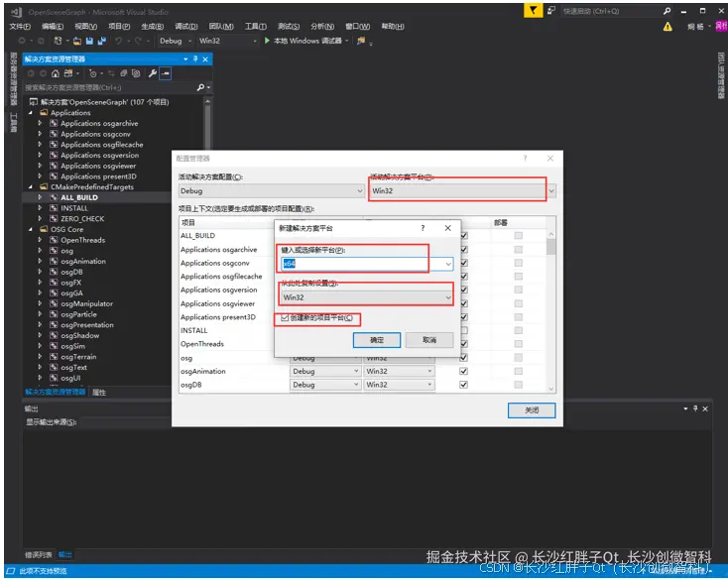Click show all files icon
The width and height of the screenshot is (728, 581).
click(x=136, y=73)
